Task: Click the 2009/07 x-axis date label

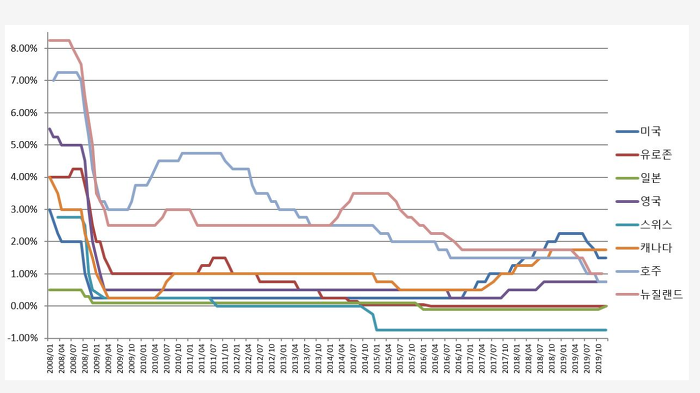Action: (120, 358)
